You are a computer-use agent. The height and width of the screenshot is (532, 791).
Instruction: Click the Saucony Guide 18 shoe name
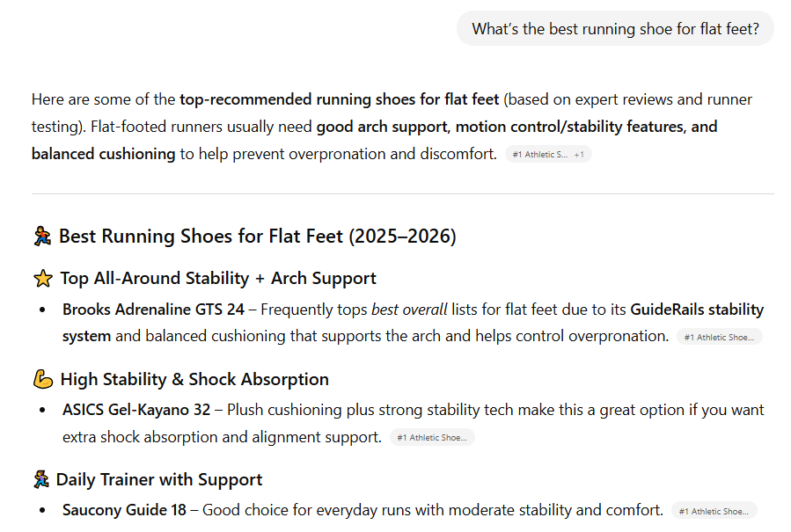point(123,509)
